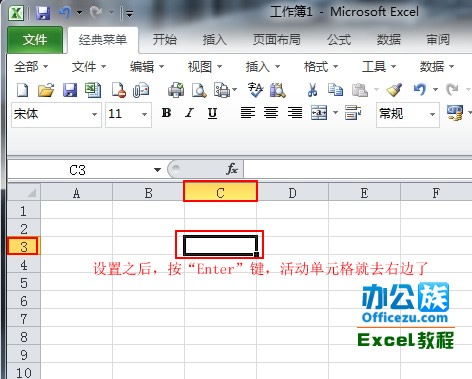Open the 视图 classic menu
The height and width of the screenshot is (379, 472).
click(x=204, y=67)
